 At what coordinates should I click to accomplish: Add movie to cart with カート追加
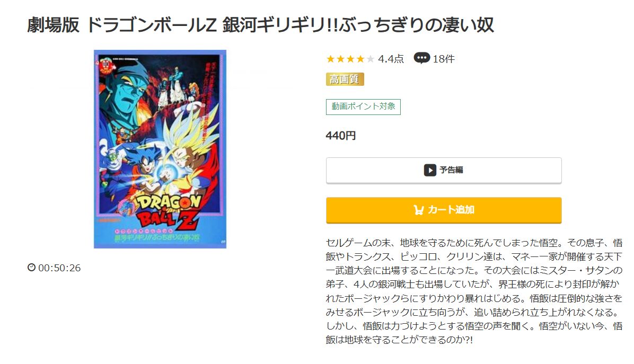click(444, 210)
